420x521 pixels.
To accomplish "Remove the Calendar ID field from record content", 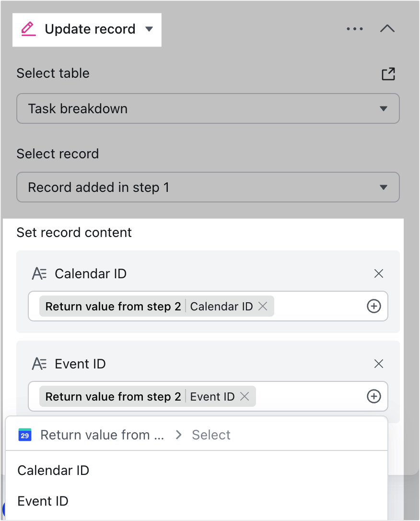I will (378, 273).
